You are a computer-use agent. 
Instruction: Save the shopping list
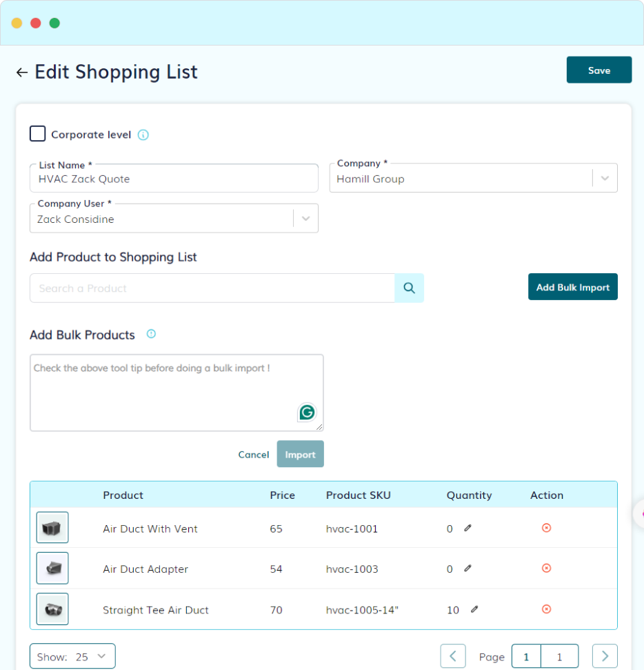pyautogui.click(x=598, y=70)
